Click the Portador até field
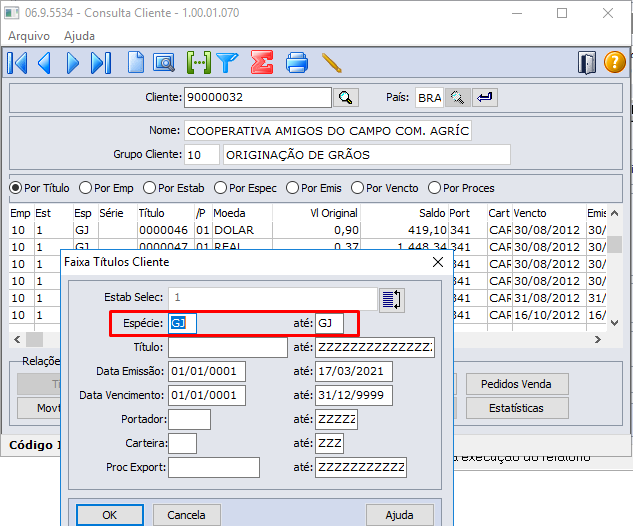This screenshot has height=526, width=633. (336, 419)
